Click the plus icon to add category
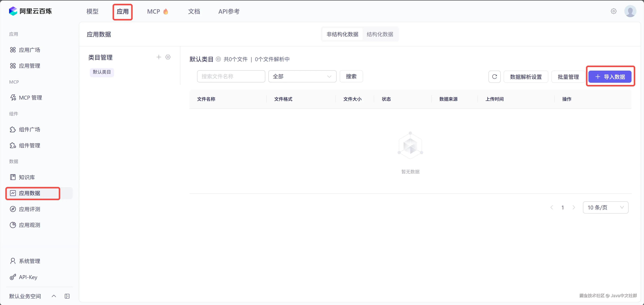The width and height of the screenshot is (644, 305). point(159,57)
